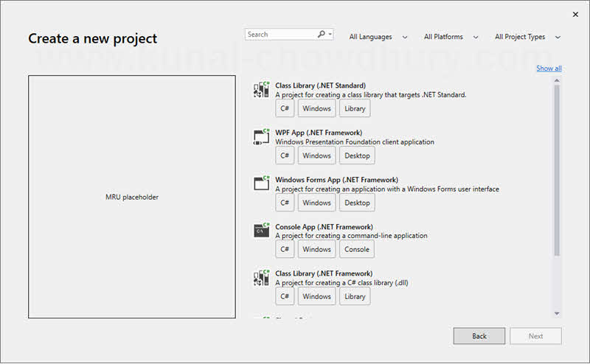Click the Desktop tag under Windows Forms App
The width and height of the screenshot is (590, 364).
click(357, 203)
